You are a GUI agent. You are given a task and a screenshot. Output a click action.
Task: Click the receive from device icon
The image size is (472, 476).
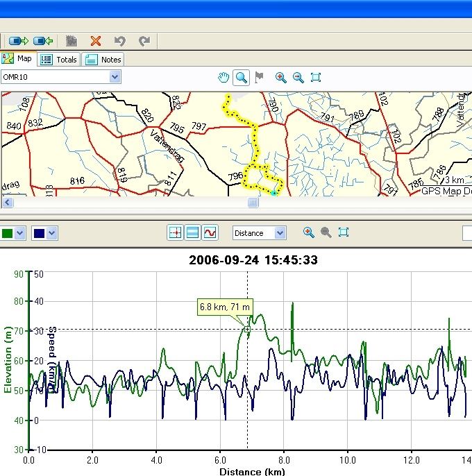pos(44,41)
